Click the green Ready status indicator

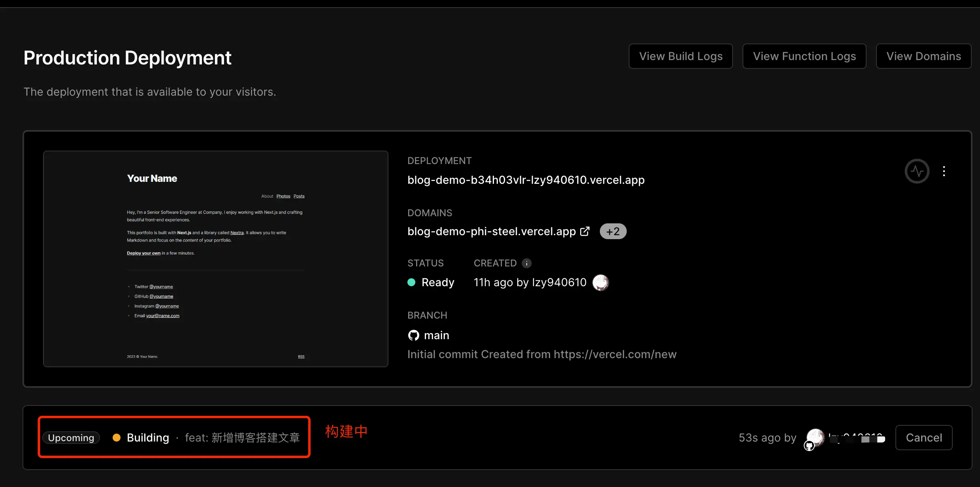click(x=411, y=282)
